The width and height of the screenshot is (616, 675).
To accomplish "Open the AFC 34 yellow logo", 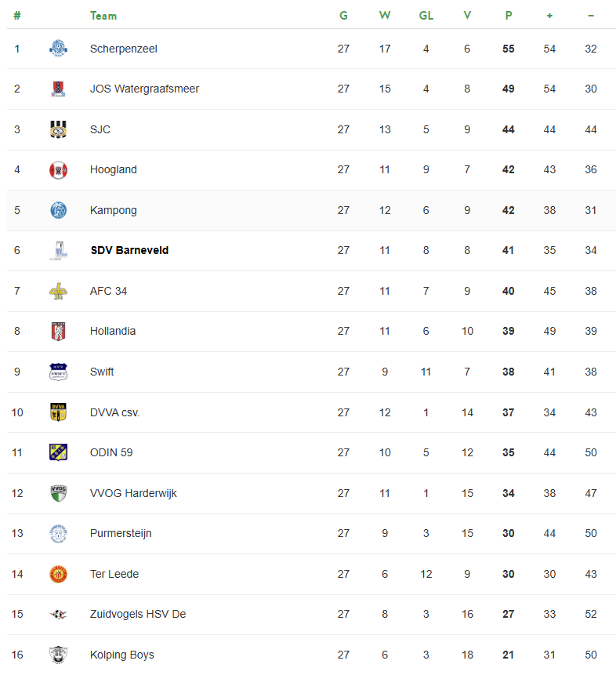I will click(58, 291).
